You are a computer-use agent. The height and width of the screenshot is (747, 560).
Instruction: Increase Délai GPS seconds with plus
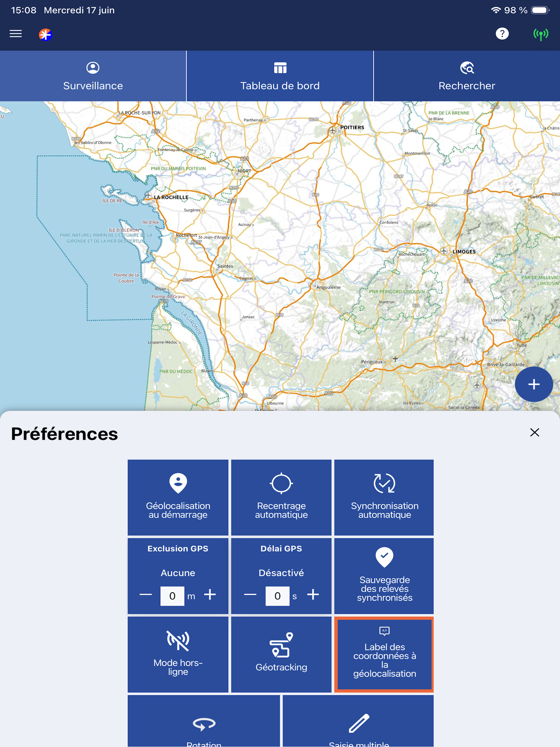[313, 594]
